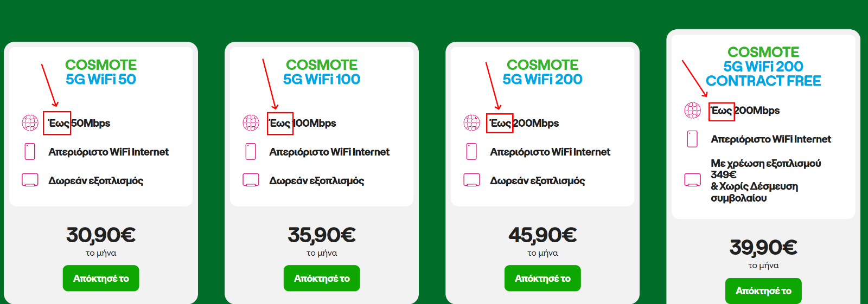This screenshot has width=868, height=304.
Task: Click globe speed icon in 5G WiFi 200 card
Action: pyautogui.click(x=471, y=123)
